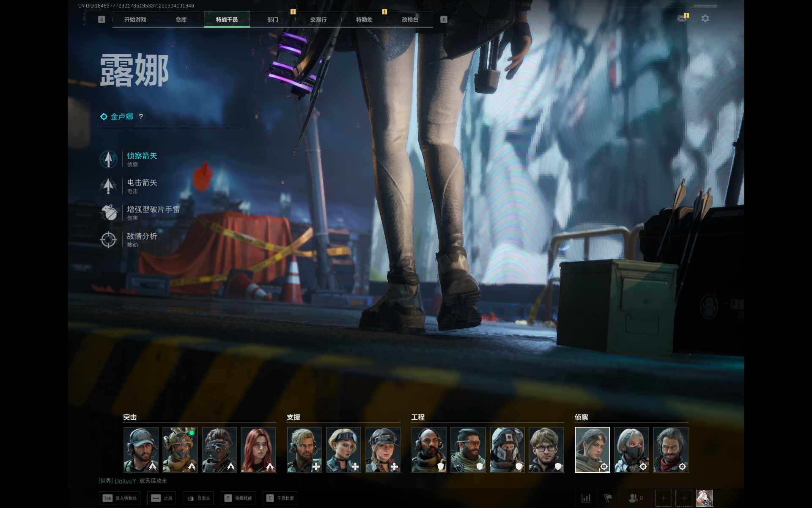The height and width of the screenshot is (508, 812).
Task: Select the red-haired assault operator portrait
Action: (x=258, y=450)
